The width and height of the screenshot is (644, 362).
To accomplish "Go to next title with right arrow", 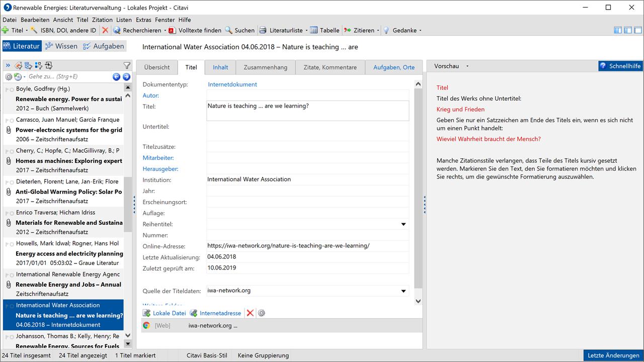I will (126, 77).
